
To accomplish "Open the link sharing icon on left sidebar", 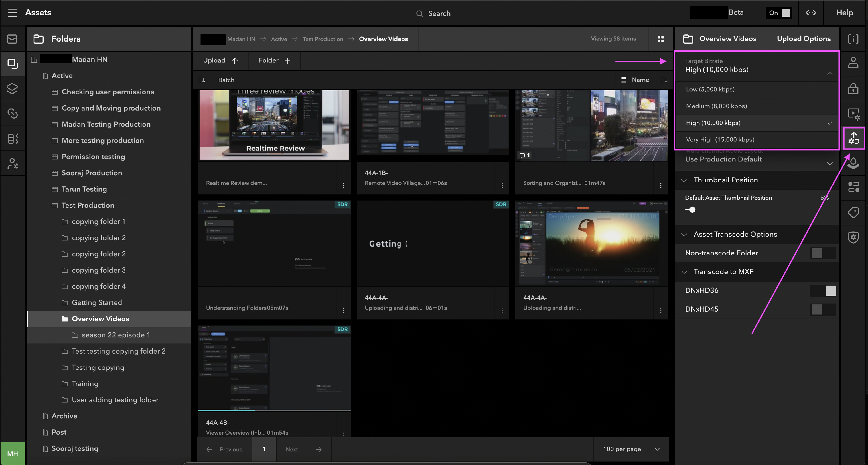I will click(12, 113).
